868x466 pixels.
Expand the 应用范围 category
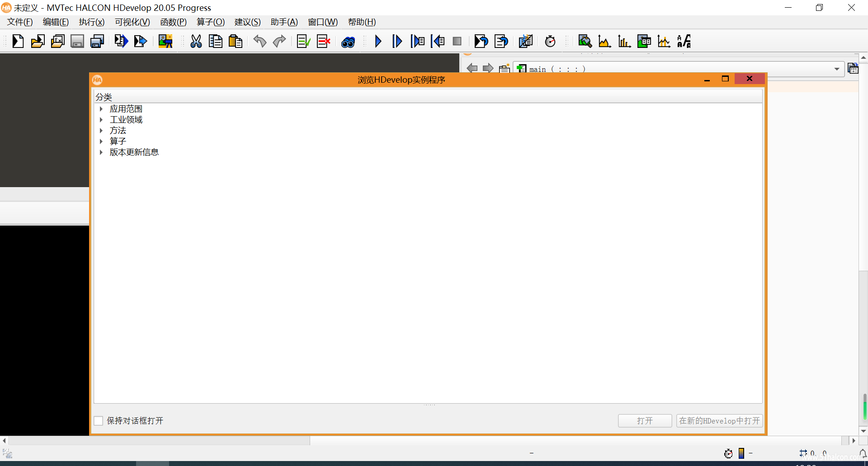(x=101, y=109)
